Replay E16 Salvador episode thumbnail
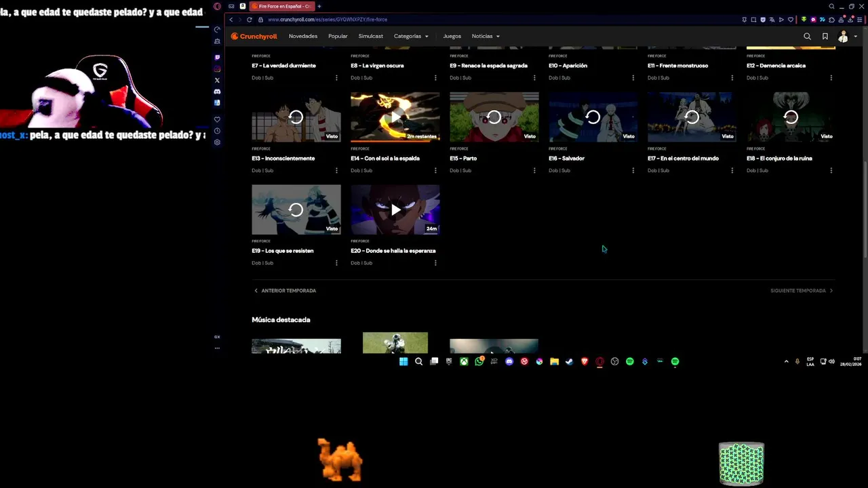The width and height of the screenshot is (868, 488). tap(593, 117)
